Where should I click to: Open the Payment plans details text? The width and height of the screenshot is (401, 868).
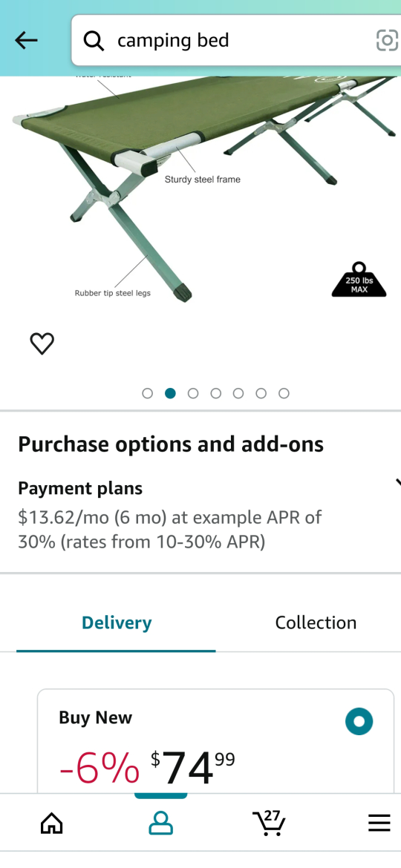point(170,530)
